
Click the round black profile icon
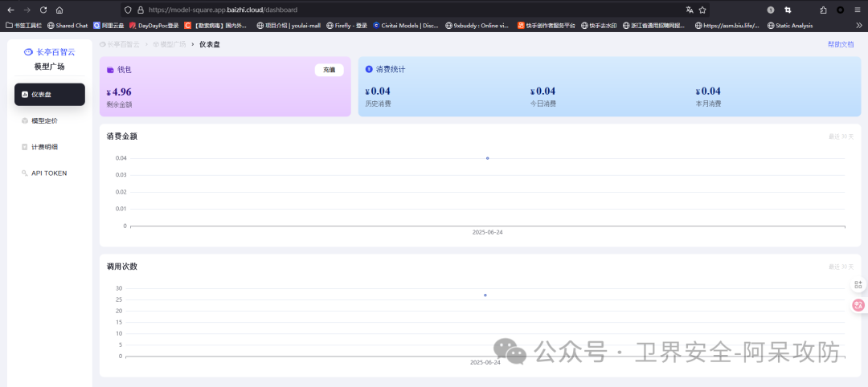click(841, 10)
